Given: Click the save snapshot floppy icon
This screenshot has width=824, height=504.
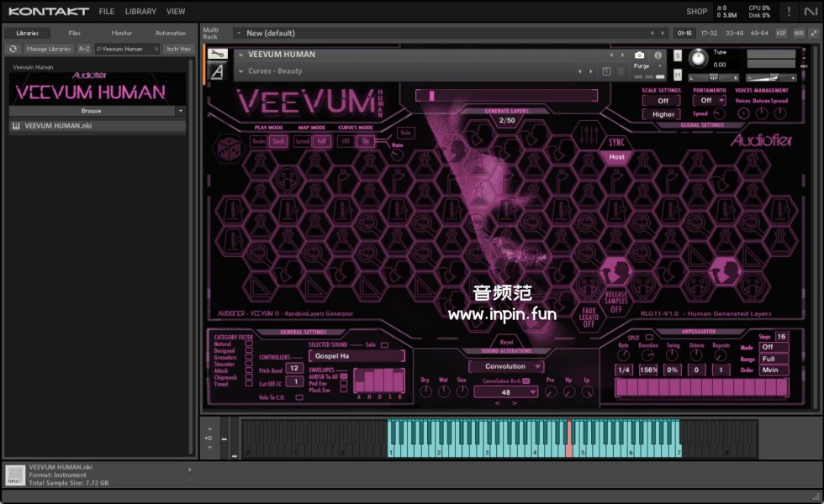Looking at the screenshot, I should (x=606, y=71).
